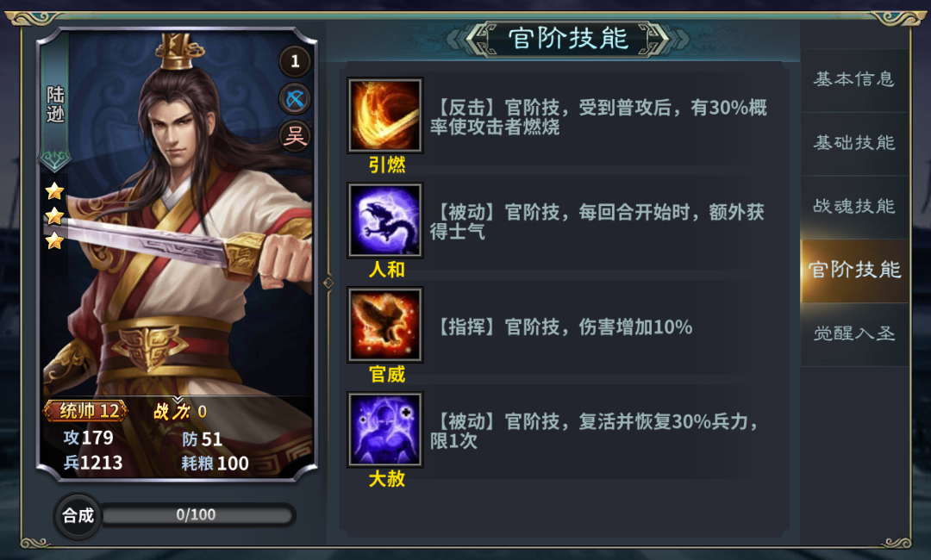Open the 觉醒入圣 tab
Image resolution: width=931 pixels, height=560 pixels.
coord(854,333)
